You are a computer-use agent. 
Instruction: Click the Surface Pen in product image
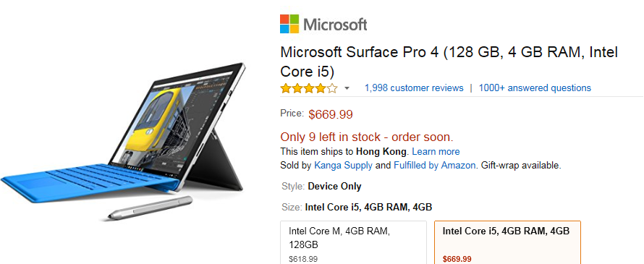pyautogui.click(x=151, y=208)
